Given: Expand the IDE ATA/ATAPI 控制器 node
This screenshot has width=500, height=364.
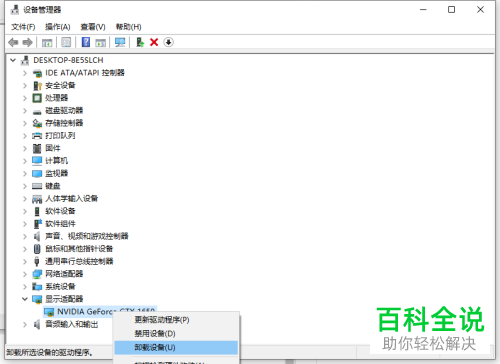Looking at the screenshot, I should coord(25,73).
